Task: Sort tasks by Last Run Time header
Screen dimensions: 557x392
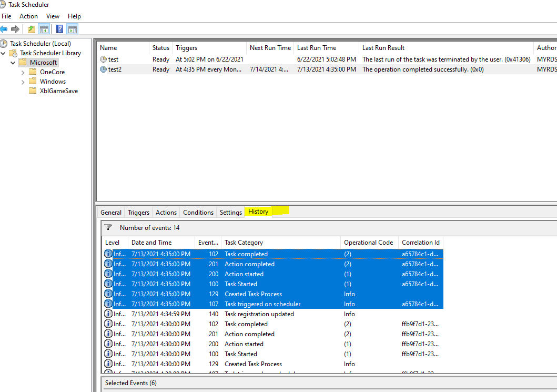Action: point(326,48)
